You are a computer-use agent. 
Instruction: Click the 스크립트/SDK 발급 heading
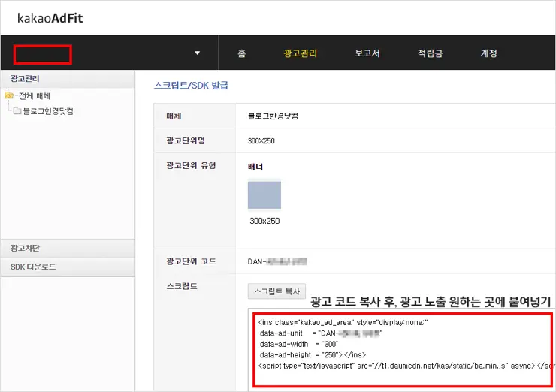click(x=191, y=86)
